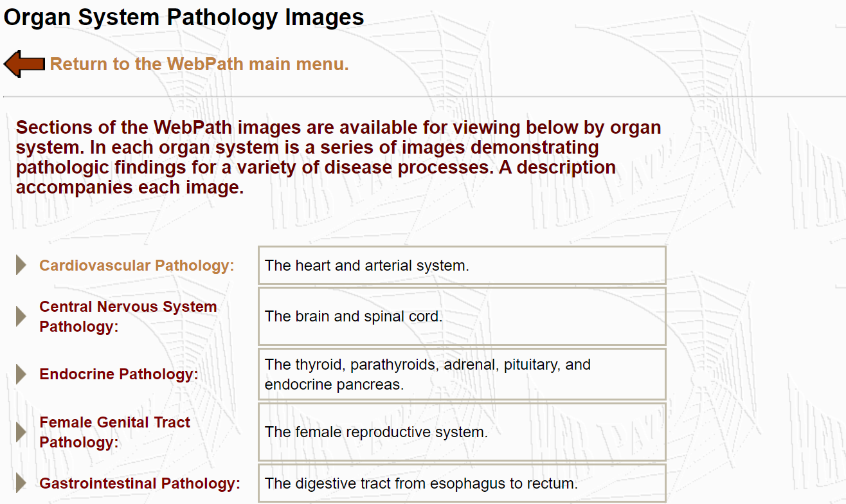Image resolution: width=846 pixels, height=504 pixels.
Task: Expand the Cardiovascular Pathology disclosure triangle
Action: tap(19, 264)
